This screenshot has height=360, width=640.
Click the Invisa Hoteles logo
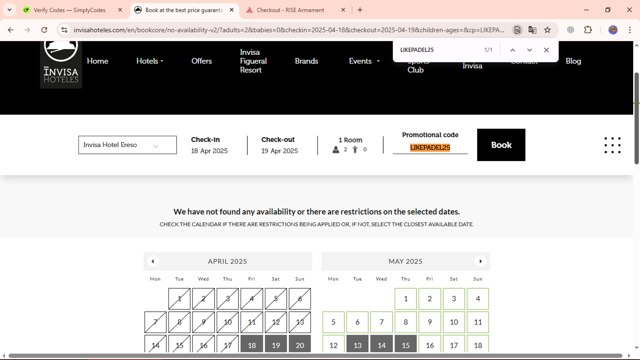(61, 64)
